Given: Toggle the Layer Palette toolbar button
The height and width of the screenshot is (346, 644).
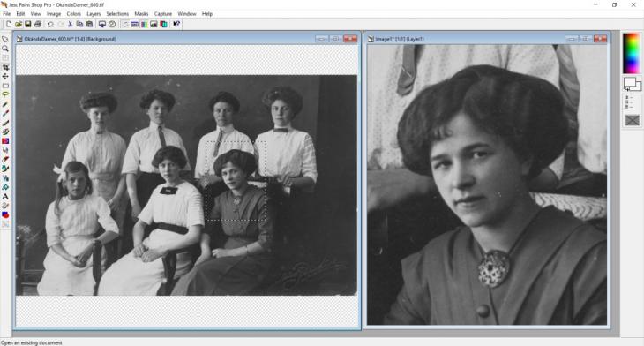Looking at the screenshot, I should pos(163,24).
